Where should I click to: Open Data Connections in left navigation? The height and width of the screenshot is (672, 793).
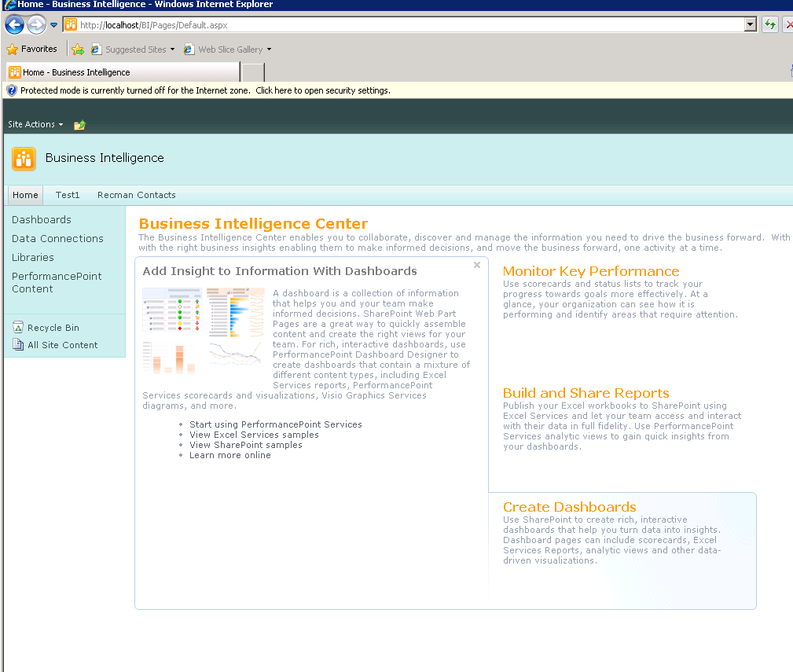(x=57, y=239)
